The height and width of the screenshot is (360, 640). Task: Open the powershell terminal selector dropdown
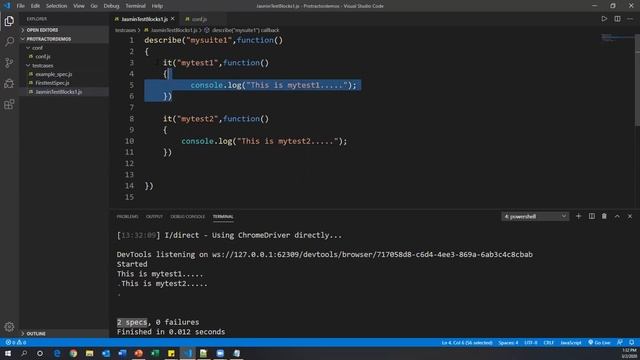coord(535,216)
